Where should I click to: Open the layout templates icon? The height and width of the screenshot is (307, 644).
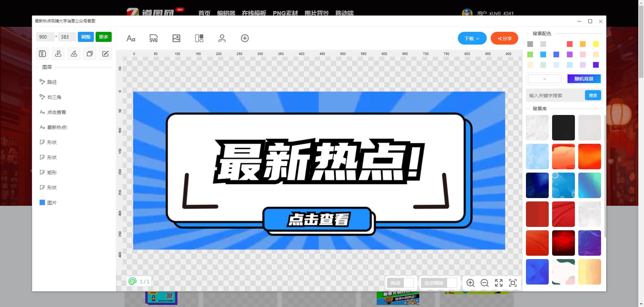(x=199, y=39)
